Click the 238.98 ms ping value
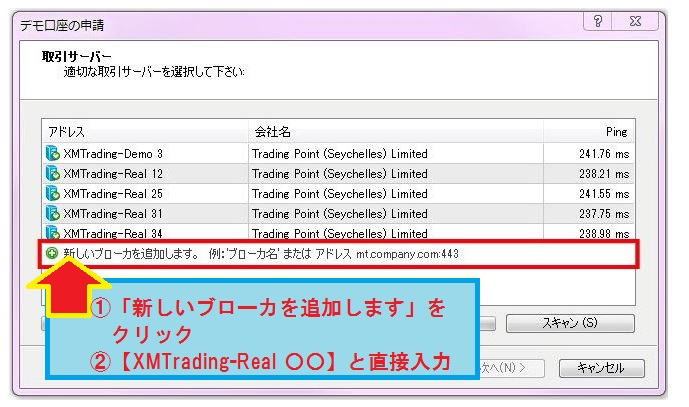The image size is (689, 407). tap(604, 233)
